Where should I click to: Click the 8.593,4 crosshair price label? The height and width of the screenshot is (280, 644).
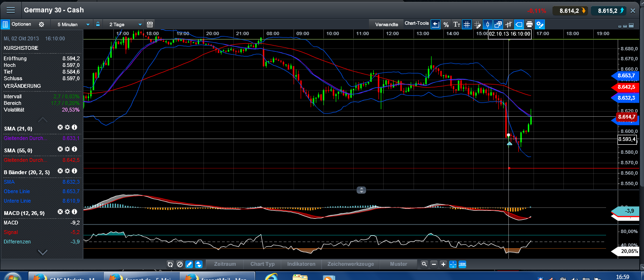coord(627,139)
